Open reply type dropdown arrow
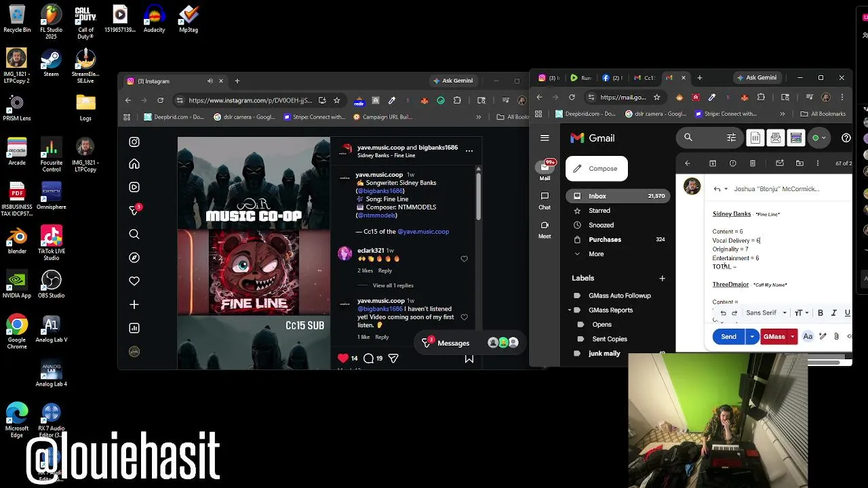 click(x=726, y=189)
